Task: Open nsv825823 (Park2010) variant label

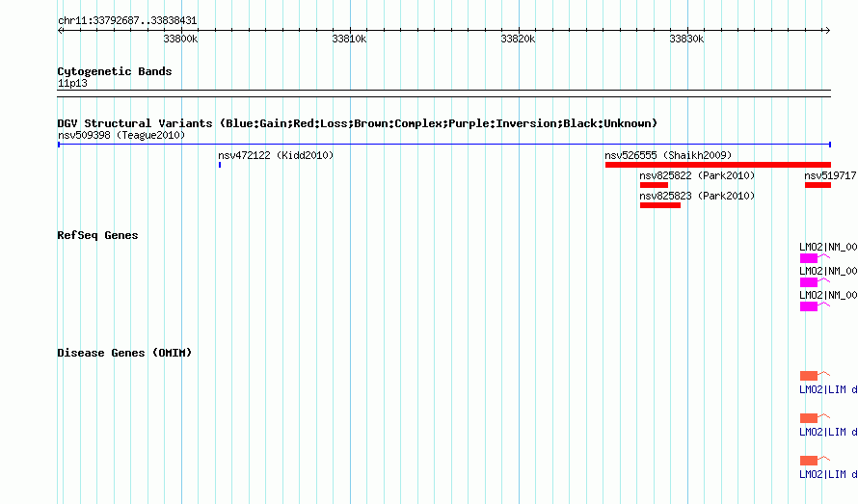Action: [697, 196]
